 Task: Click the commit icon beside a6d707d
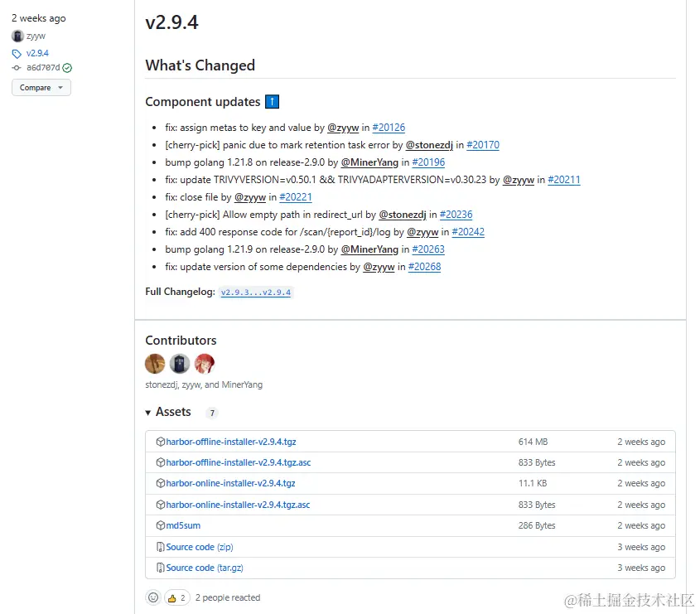coord(17,68)
